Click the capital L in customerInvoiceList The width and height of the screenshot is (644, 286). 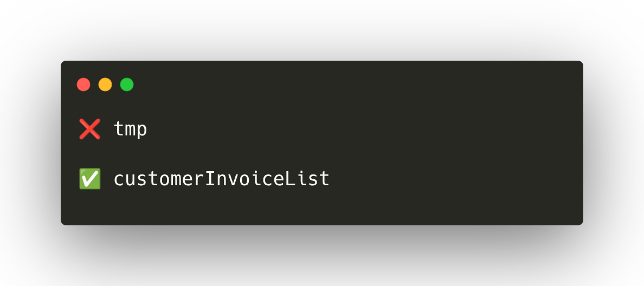291,179
